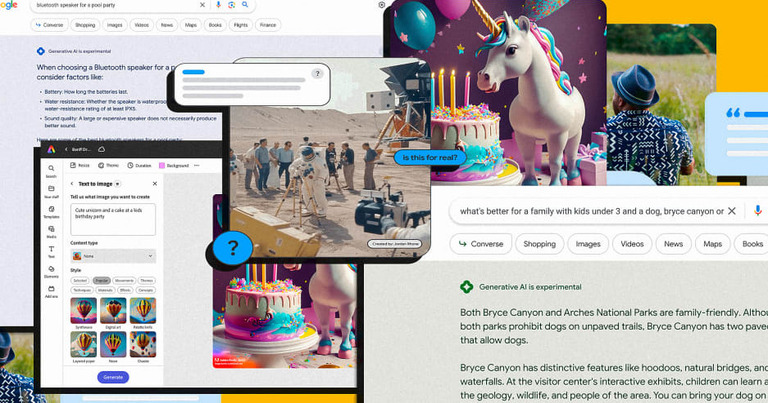Open Your stuff in the sidebar
Image resolution: width=768 pixels, height=403 pixels.
pyautogui.click(x=51, y=191)
